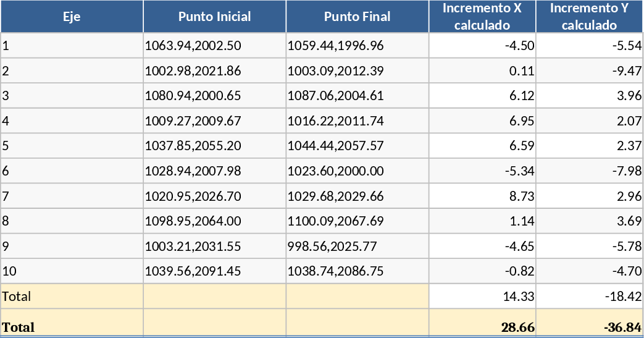Select final point 998.56,2025.77 cell
Screen dimensions: 644x338
click(357, 247)
